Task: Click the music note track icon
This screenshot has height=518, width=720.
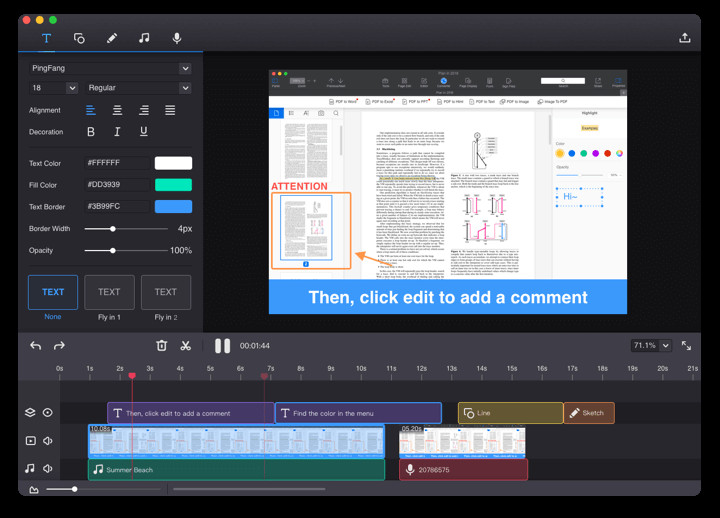Action: click(30, 468)
